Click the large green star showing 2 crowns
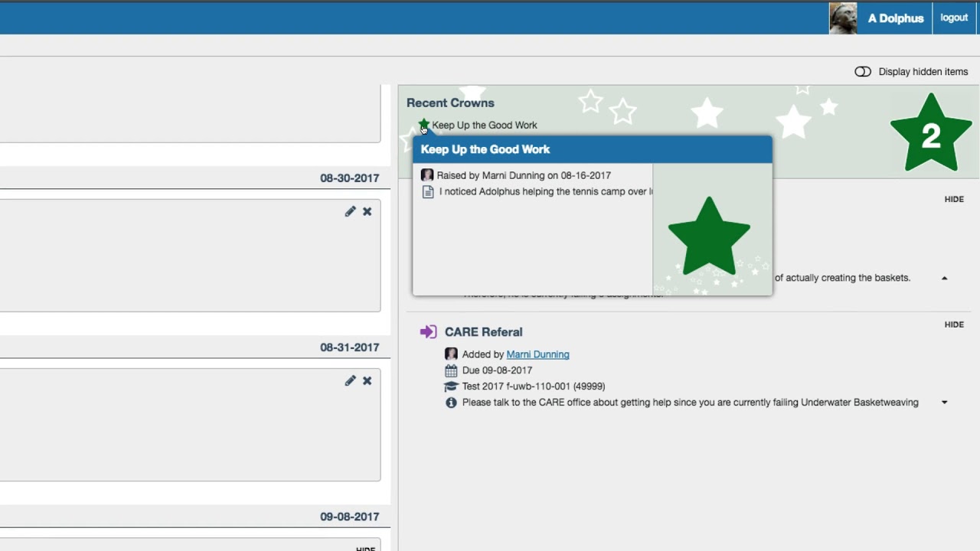980x551 pixels. tap(931, 133)
